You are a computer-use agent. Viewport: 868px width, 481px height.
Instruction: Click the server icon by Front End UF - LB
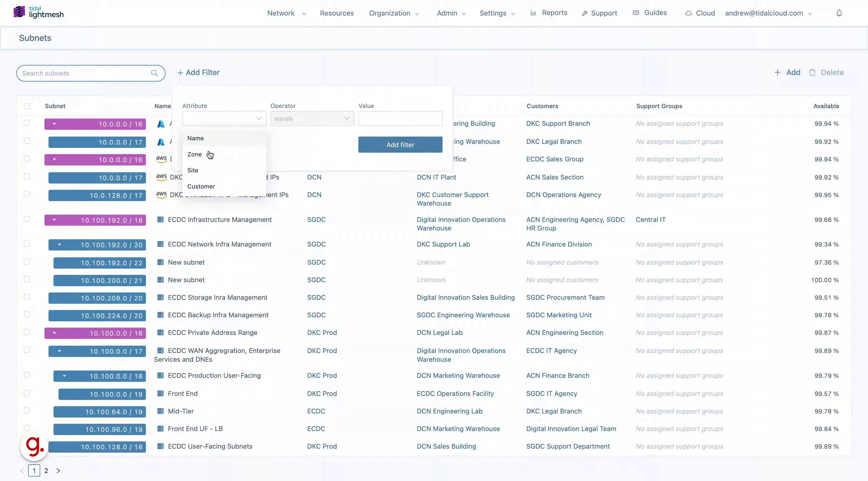[160, 429]
